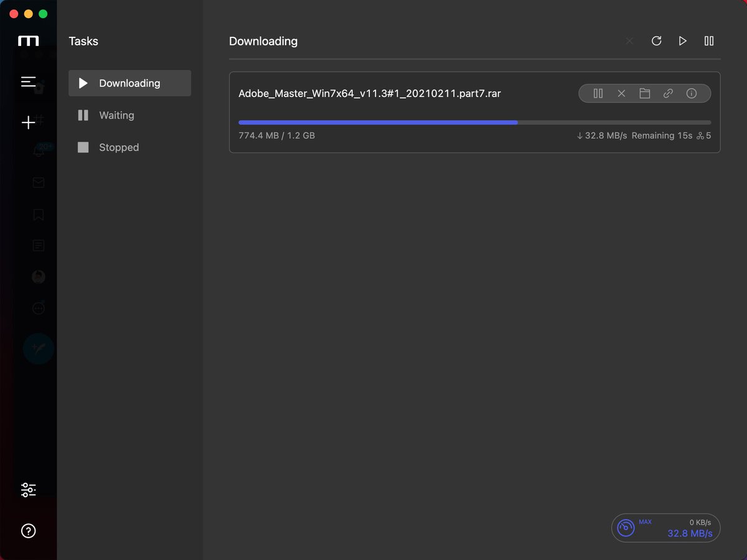Click the Remaining 15s text

pos(662,136)
